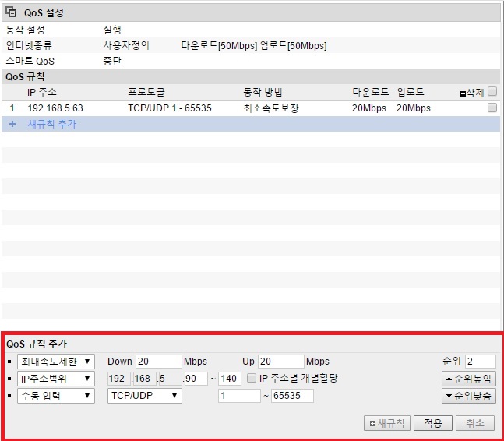The width and height of the screenshot is (504, 441).
Task: Tick the select-all 삭제 header checkbox
Action: point(492,92)
